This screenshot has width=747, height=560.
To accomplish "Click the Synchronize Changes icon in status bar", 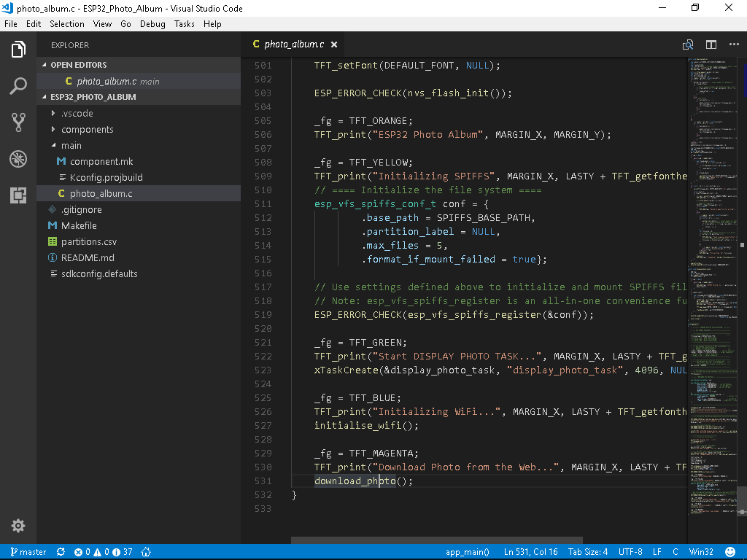I will click(x=61, y=552).
